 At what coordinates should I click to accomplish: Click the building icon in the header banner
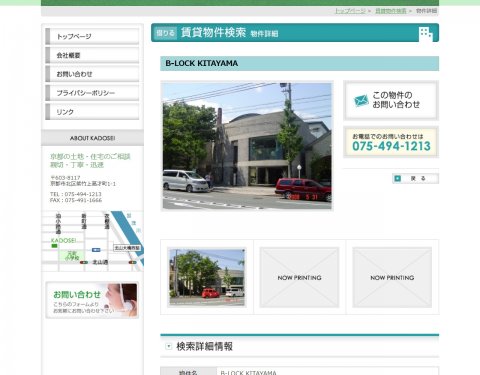click(x=425, y=34)
